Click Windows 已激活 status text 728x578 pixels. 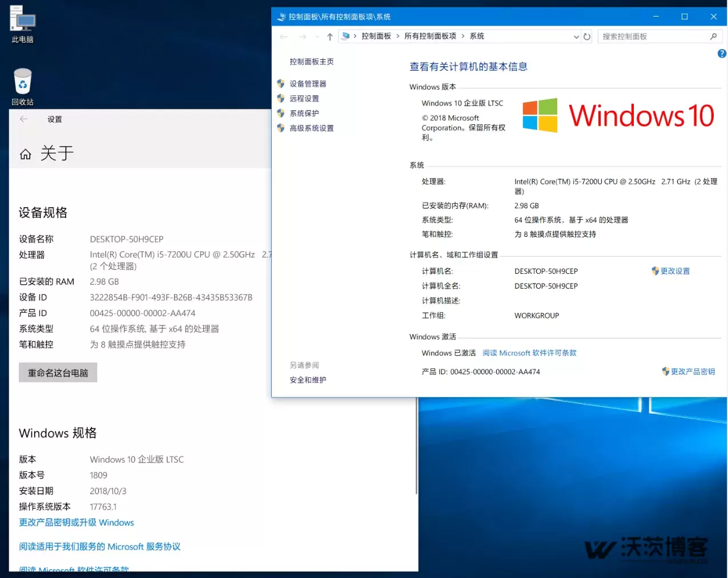pyautogui.click(x=449, y=353)
